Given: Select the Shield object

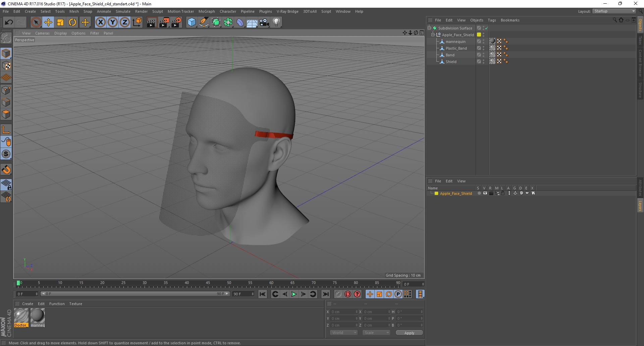Looking at the screenshot, I should coord(451,62).
